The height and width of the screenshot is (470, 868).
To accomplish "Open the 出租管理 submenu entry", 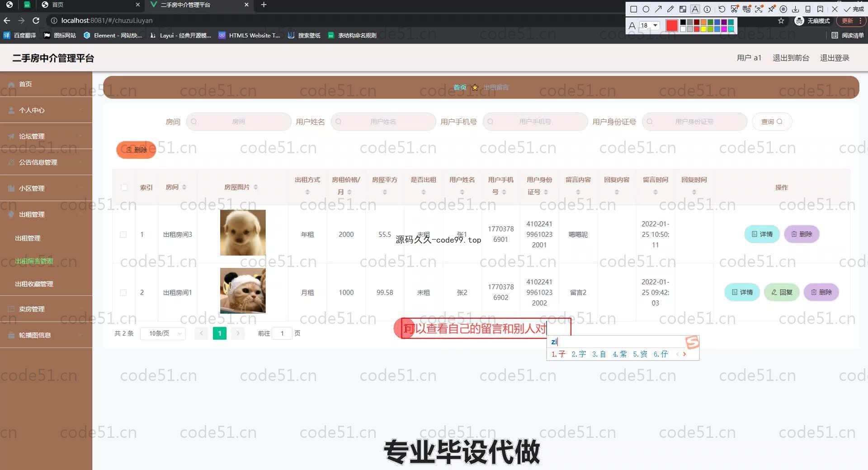I will 46,238.
